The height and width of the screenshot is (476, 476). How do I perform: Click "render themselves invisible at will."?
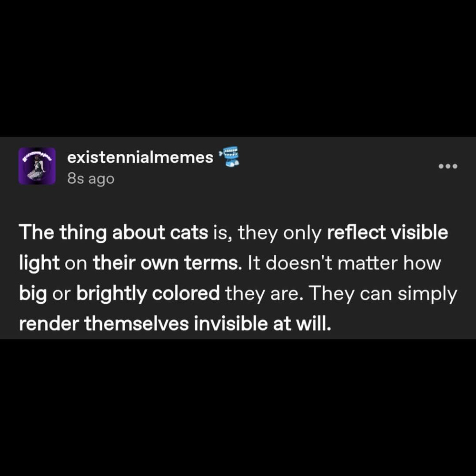coord(175,324)
